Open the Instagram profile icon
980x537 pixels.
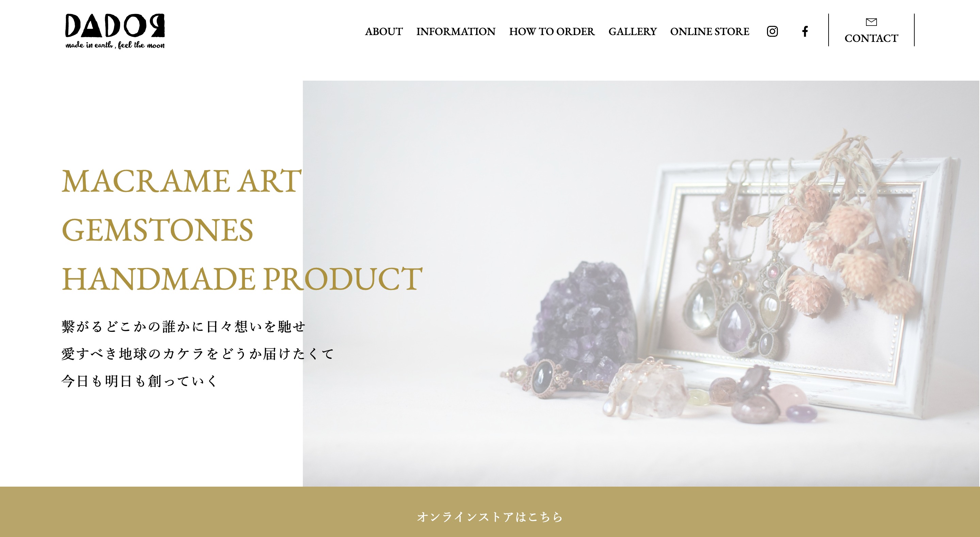772,31
